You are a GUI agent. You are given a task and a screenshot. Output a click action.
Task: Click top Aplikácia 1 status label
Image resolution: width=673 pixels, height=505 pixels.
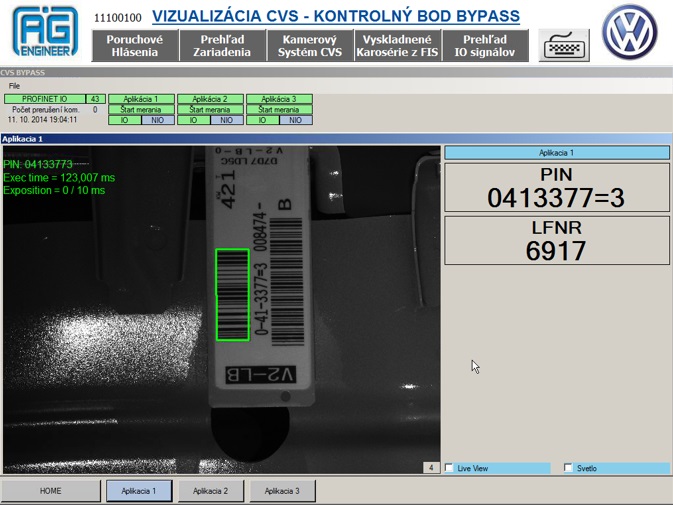point(141,99)
